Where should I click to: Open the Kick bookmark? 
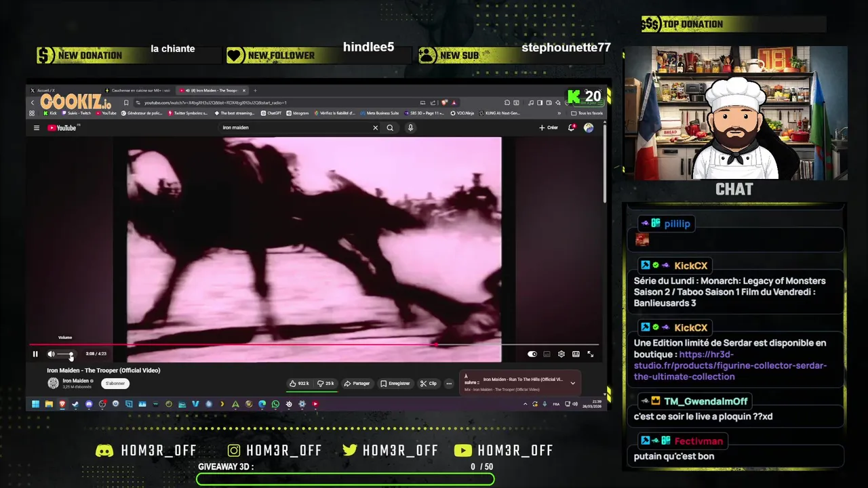tap(50, 113)
